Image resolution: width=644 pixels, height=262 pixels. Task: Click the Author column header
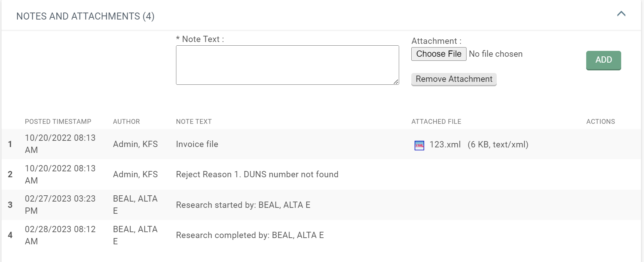tap(126, 122)
